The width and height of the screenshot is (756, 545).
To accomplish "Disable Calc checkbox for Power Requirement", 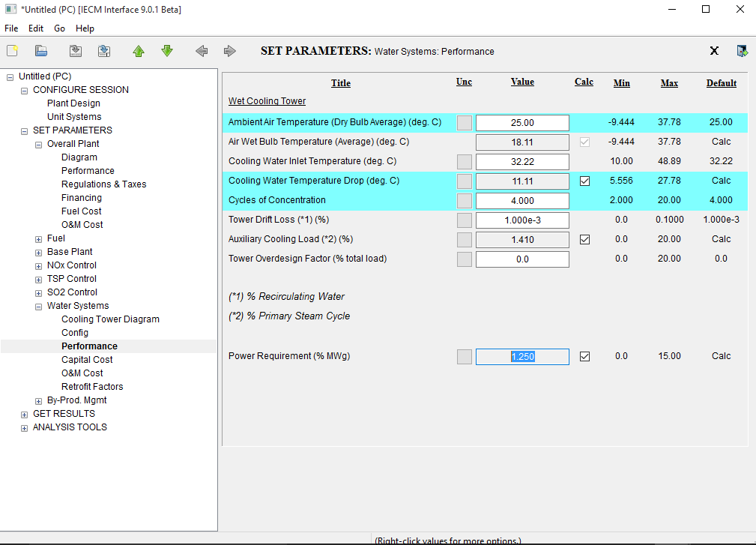I will pos(584,356).
